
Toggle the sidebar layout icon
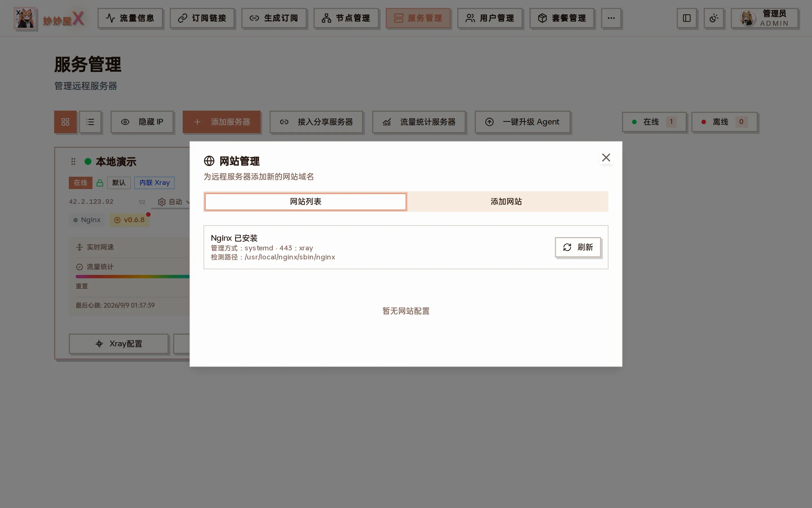coord(687,18)
